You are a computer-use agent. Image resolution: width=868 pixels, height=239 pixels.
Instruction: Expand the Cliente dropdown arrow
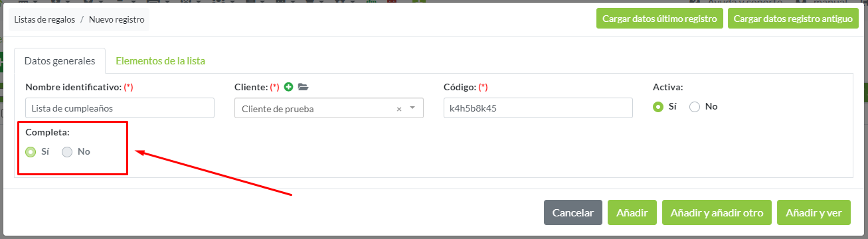tap(412, 108)
